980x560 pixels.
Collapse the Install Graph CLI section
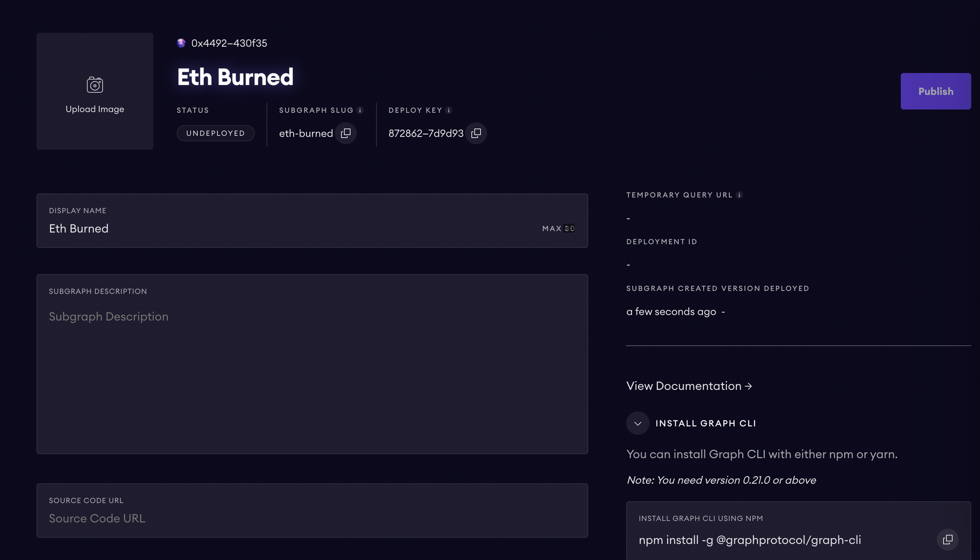(x=637, y=423)
